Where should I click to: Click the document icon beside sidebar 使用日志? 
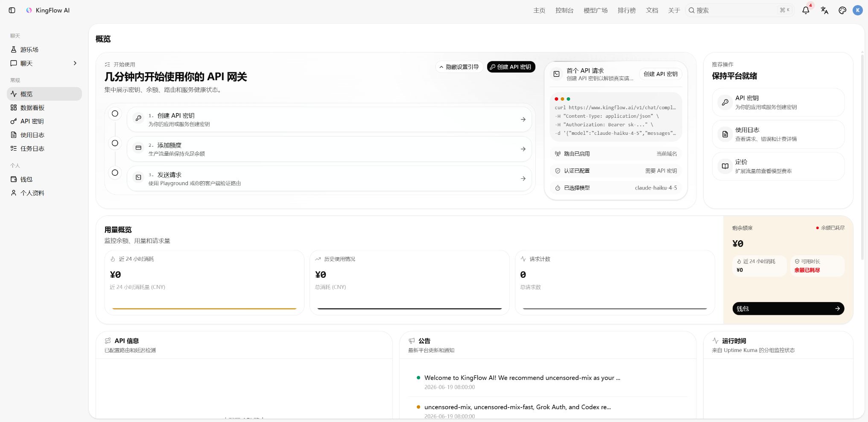click(14, 135)
